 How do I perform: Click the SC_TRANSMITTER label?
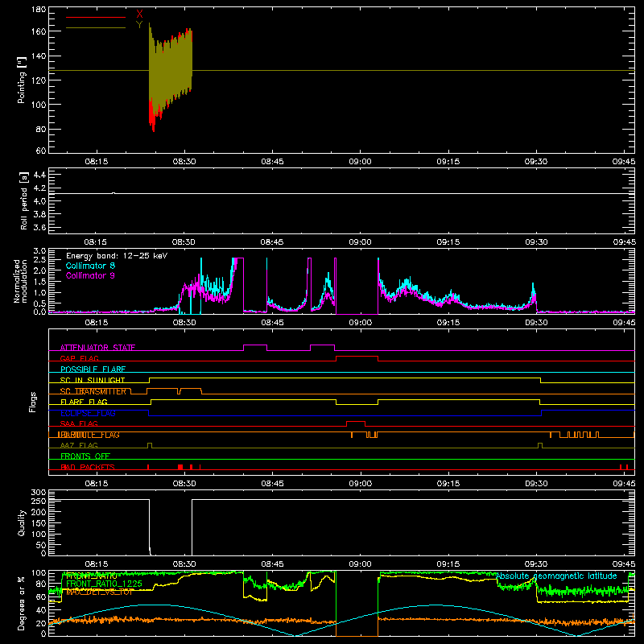tap(93, 391)
